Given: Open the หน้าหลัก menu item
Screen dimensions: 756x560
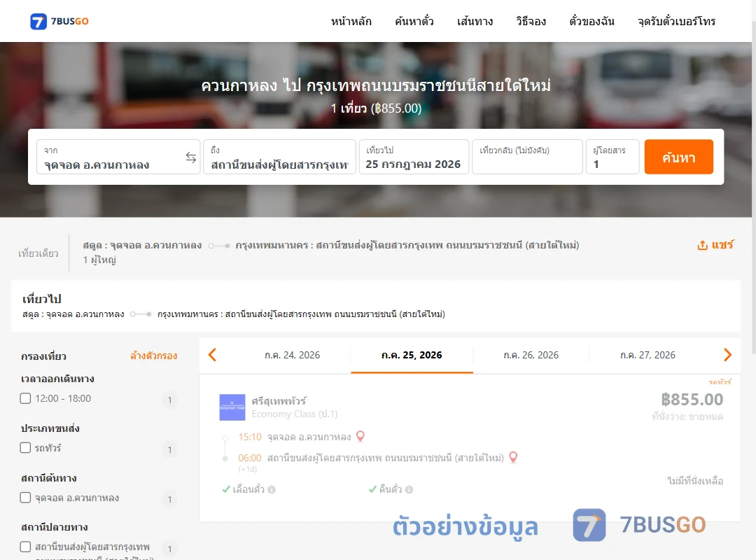Looking at the screenshot, I should click(351, 21).
